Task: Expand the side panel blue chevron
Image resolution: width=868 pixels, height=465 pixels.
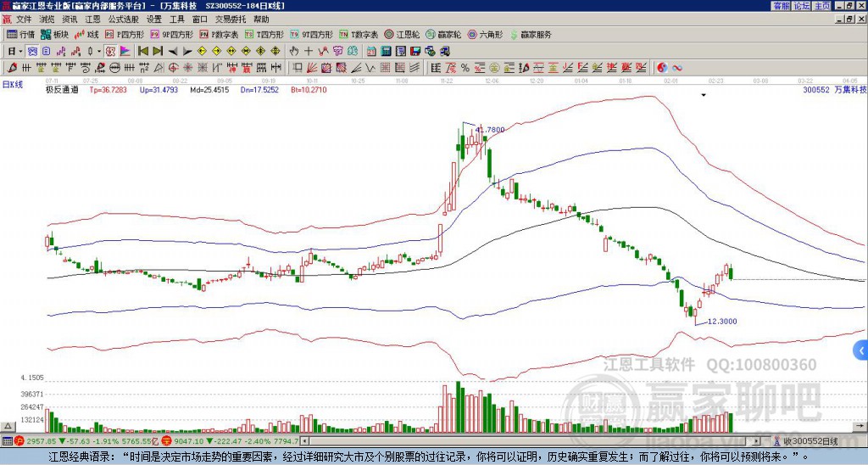Action: [861, 350]
